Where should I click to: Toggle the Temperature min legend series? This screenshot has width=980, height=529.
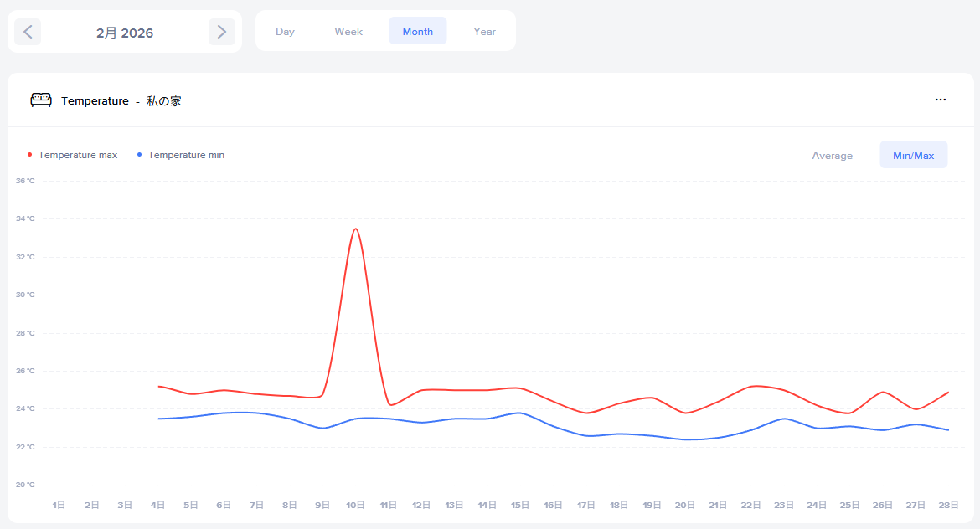tap(186, 155)
